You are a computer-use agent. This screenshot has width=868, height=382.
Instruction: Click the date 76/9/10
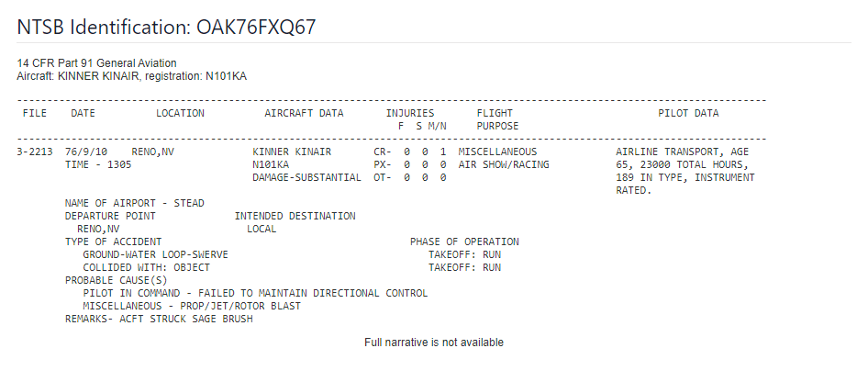tap(86, 152)
